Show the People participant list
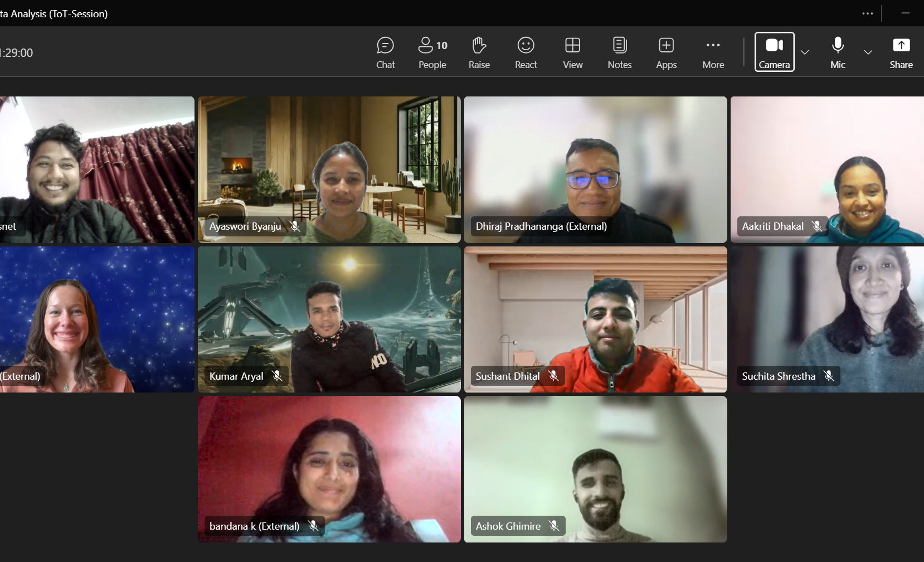Image resolution: width=924 pixels, height=562 pixels. [x=432, y=52]
